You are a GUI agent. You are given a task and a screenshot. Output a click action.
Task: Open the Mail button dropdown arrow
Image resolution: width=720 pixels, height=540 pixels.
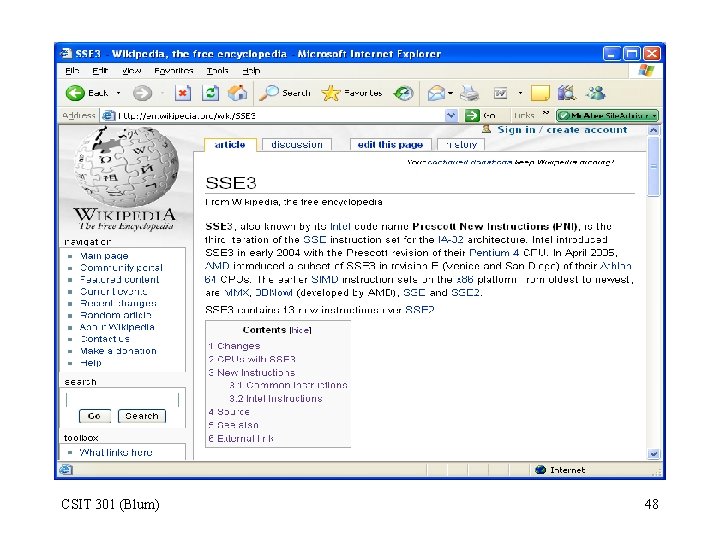450,93
